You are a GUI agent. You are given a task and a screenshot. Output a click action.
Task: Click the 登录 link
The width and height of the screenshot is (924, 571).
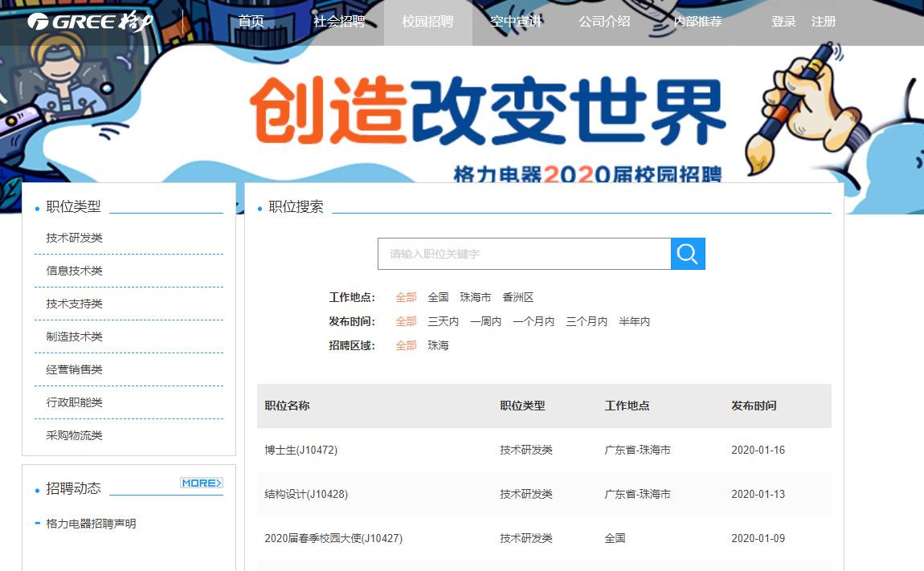tap(783, 22)
